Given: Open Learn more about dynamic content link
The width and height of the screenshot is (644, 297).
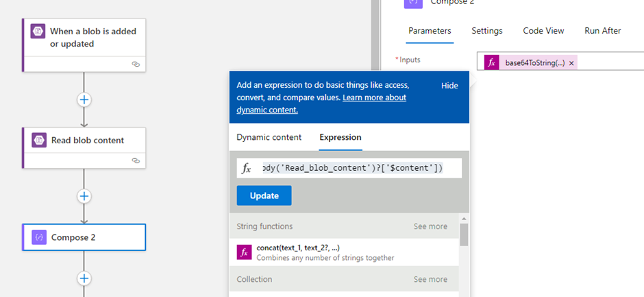Looking at the screenshot, I should coord(321,104).
